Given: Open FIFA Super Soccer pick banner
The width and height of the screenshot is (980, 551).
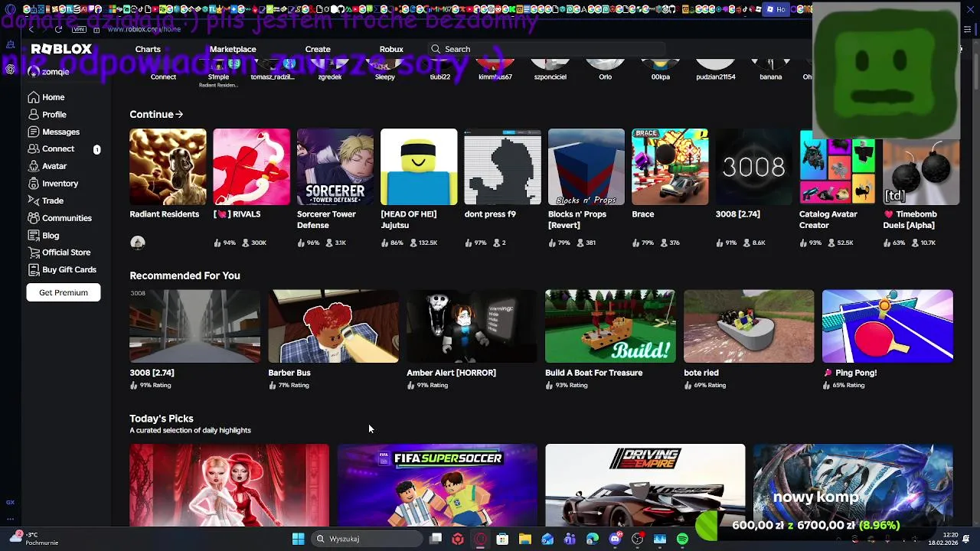Looking at the screenshot, I should (437, 485).
